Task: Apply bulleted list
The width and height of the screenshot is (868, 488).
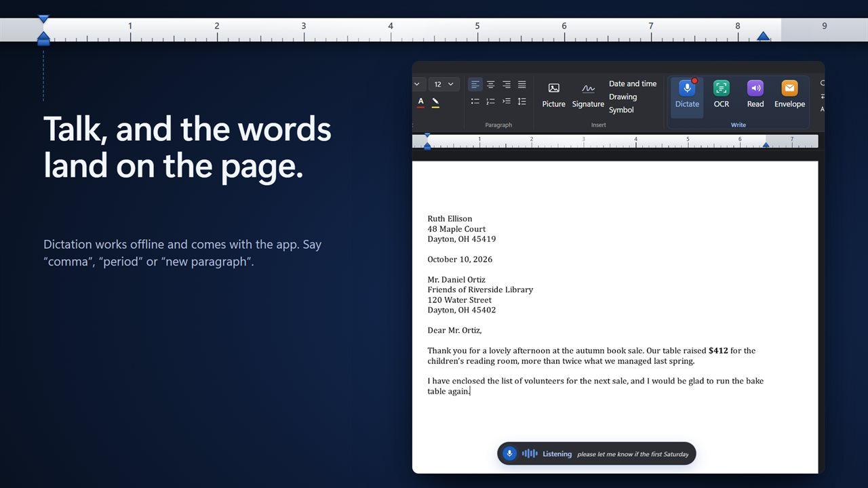Action: click(x=475, y=102)
